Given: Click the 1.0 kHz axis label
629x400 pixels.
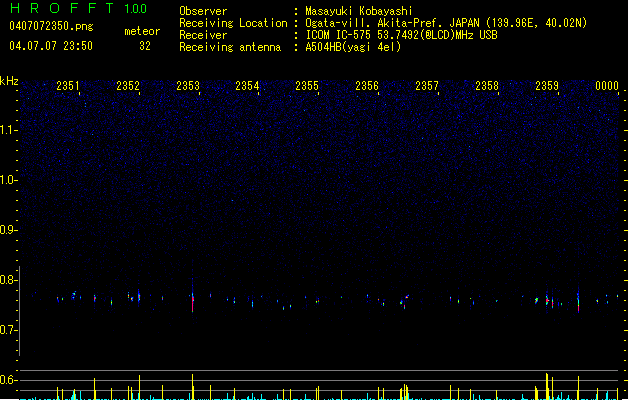Looking at the screenshot, I should 9,180.
